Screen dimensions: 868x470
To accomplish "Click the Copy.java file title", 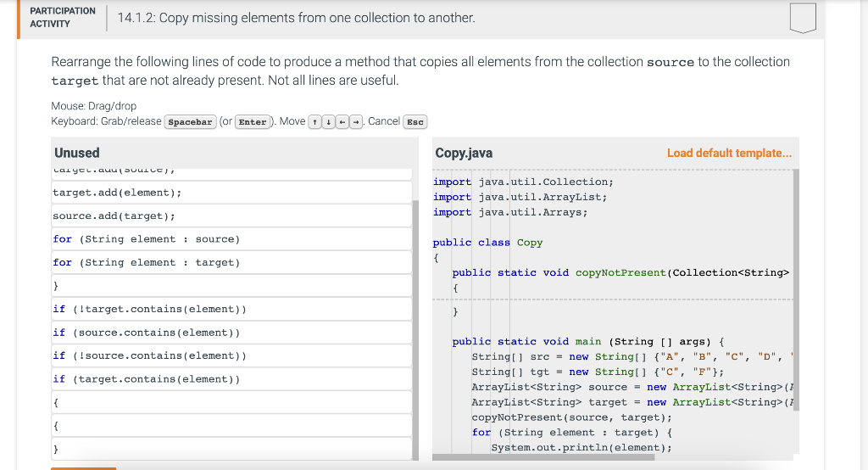I will [463, 154].
